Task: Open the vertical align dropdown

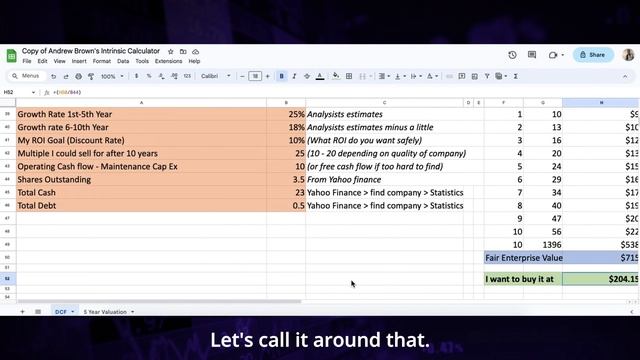Action: [x=400, y=76]
